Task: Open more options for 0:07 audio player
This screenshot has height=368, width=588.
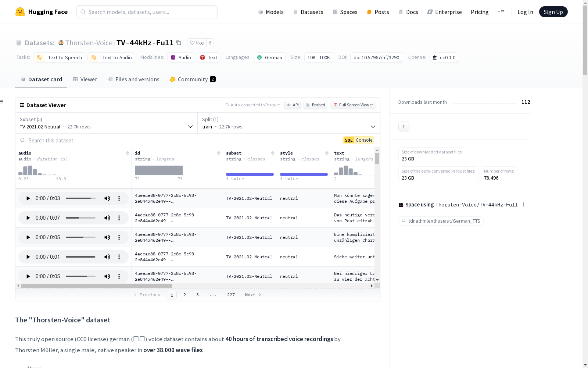Action: point(119,218)
